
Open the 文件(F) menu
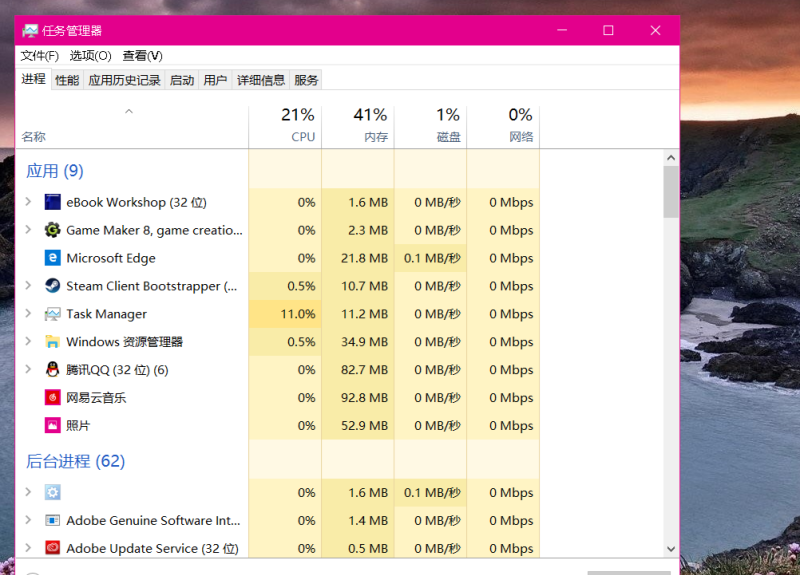(x=40, y=56)
